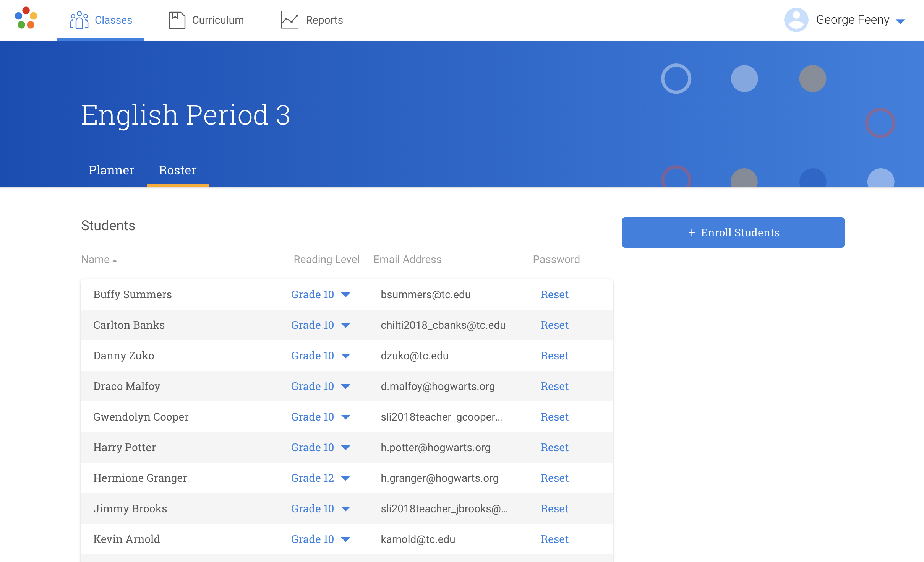Image resolution: width=924 pixels, height=562 pixels.
Task: Reset Kevin Arnold's password
Action: (554, 539)
